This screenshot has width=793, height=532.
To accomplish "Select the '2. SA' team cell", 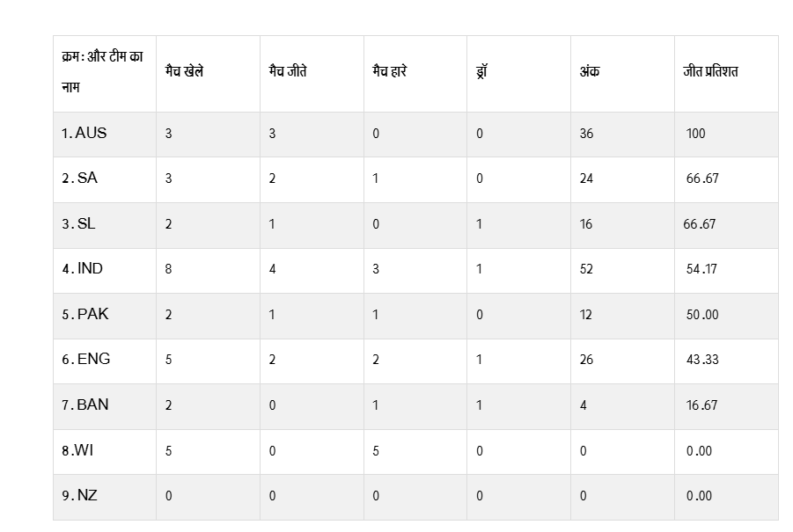I will tap(79, 179).
